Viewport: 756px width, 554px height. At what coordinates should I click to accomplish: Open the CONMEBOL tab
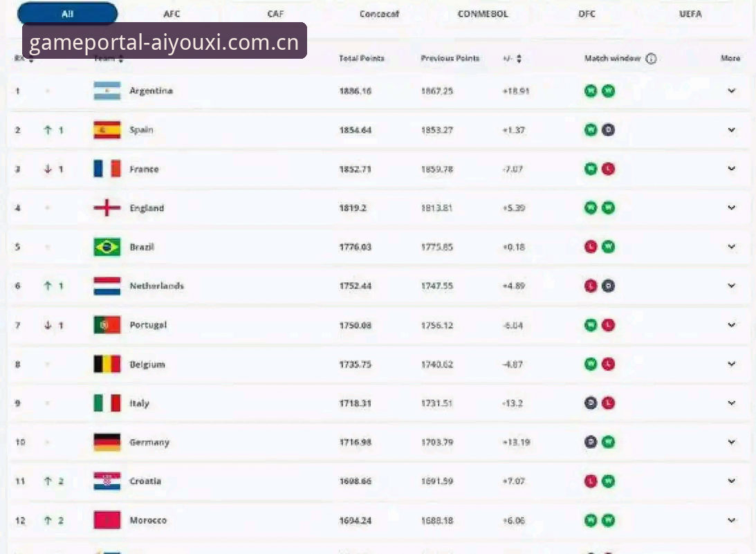[483, 14]
